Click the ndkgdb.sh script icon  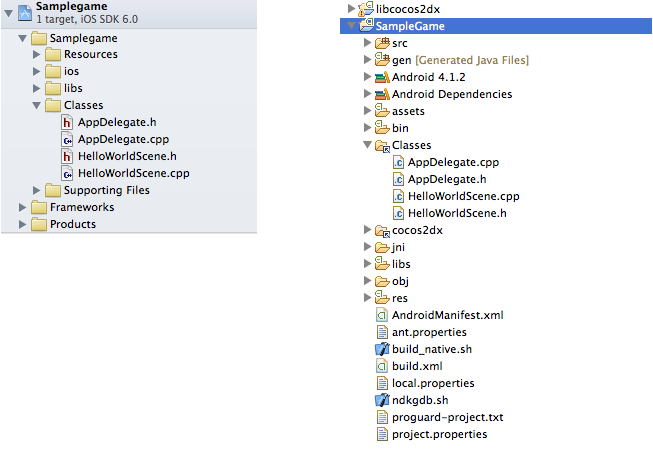(382, 400)
